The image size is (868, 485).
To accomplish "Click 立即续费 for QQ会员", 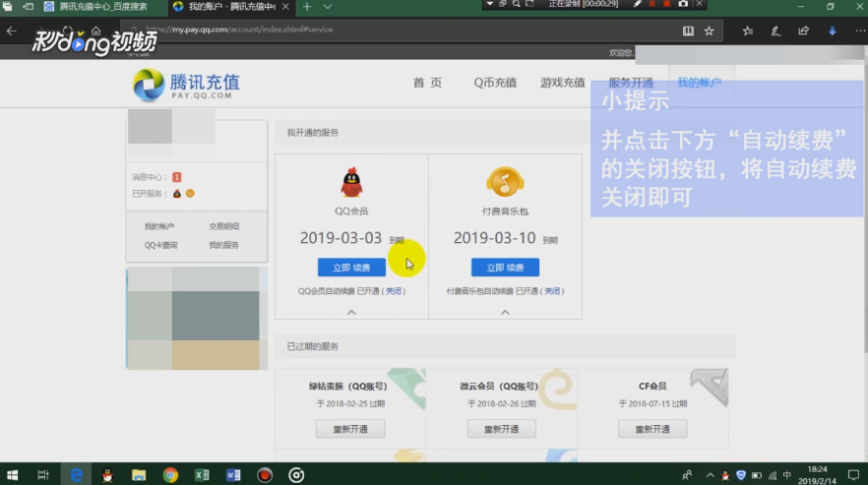I will point(351,268).
